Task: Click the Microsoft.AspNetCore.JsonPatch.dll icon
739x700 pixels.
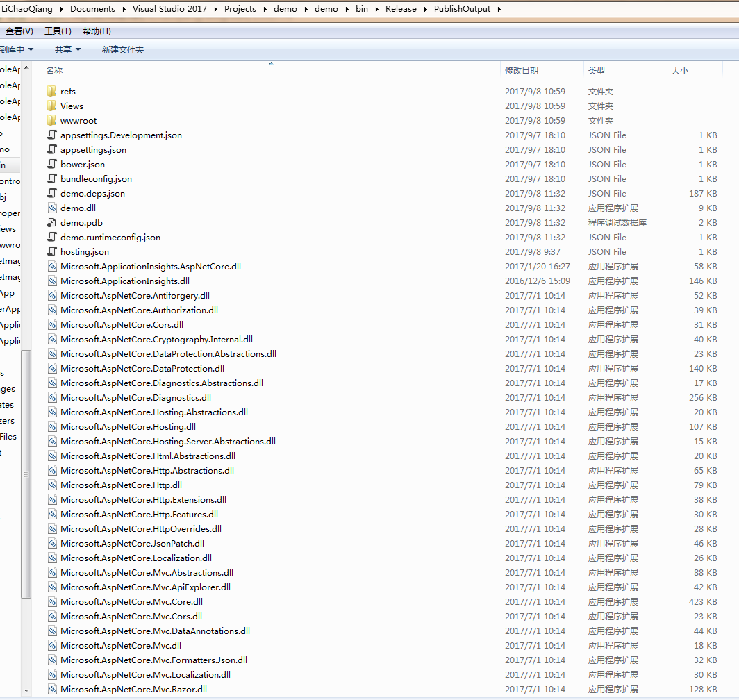Action: (52, 544)
